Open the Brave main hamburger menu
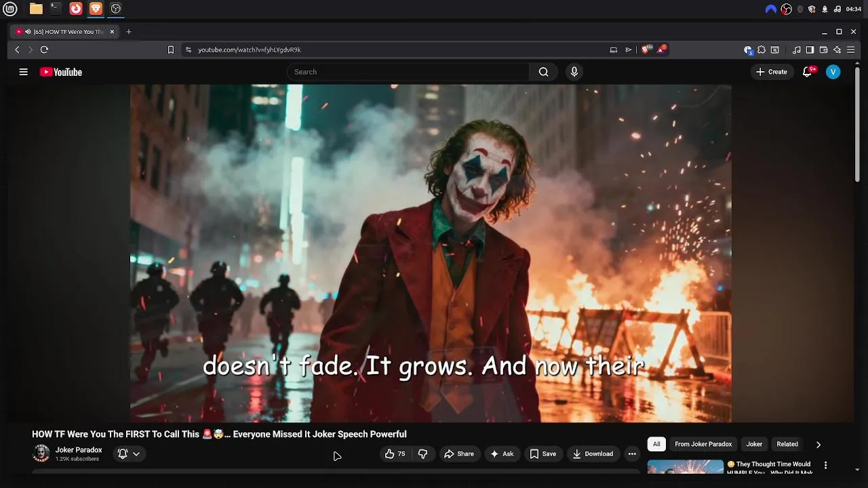 (851, 49)
